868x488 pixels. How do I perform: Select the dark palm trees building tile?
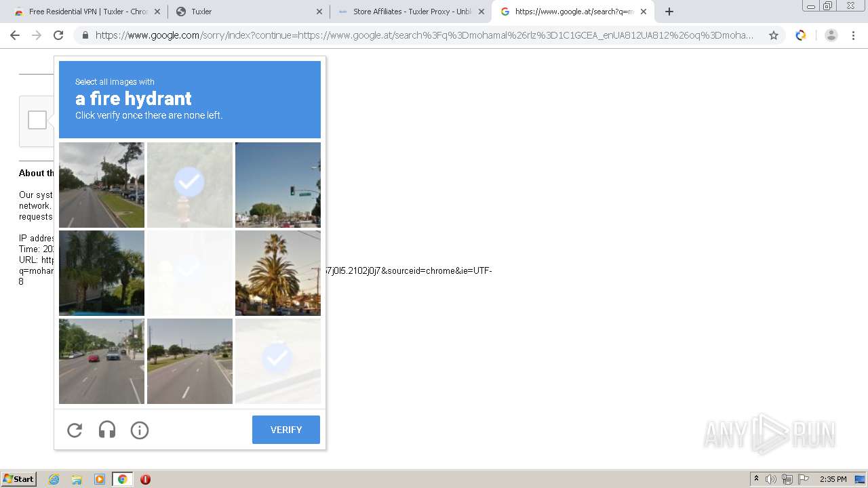pos(102,273)
